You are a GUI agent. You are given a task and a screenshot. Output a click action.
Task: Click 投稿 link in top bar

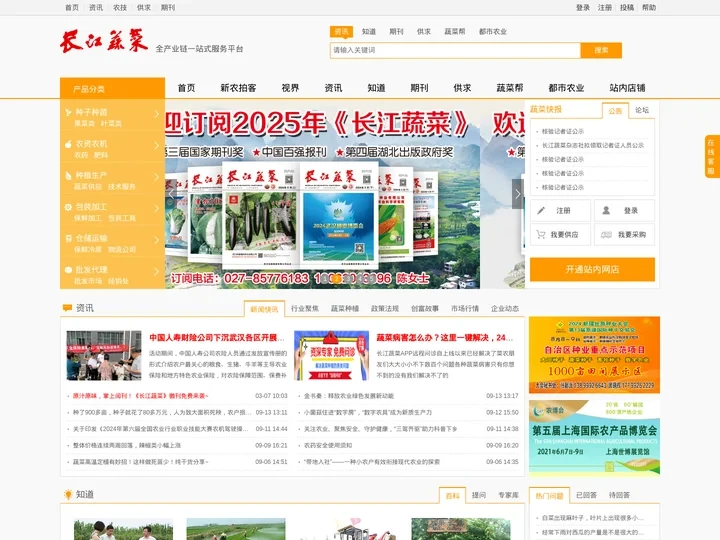(x=627, y=7)
